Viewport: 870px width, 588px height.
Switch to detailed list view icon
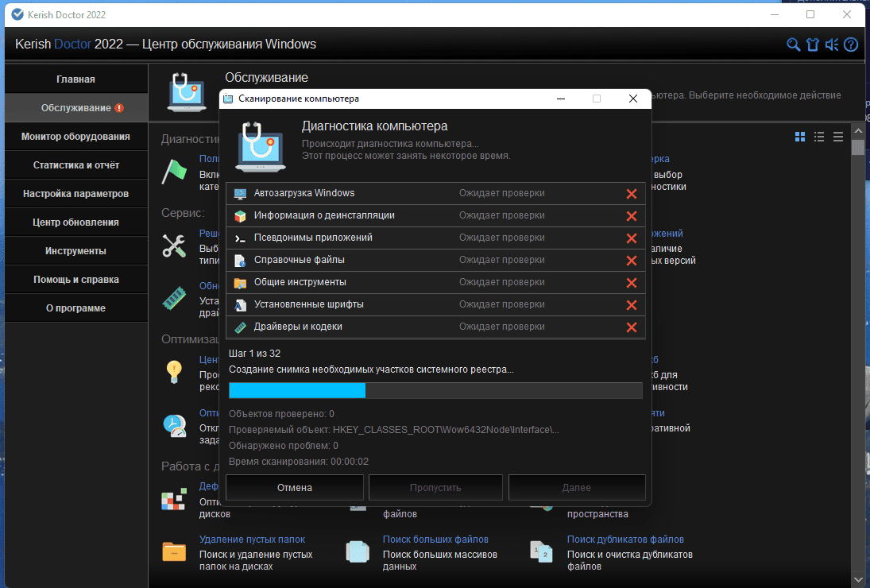tap(819, 137)
